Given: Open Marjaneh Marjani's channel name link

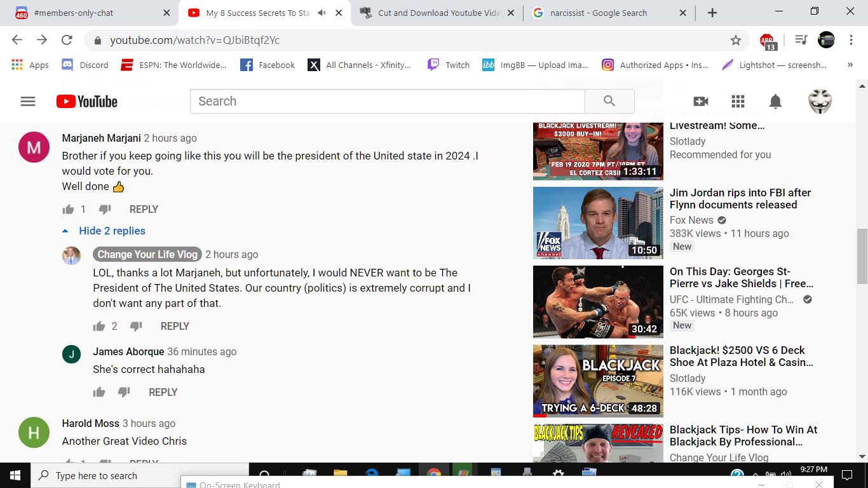Looking at the screenshot, I should tap(101, 138).
